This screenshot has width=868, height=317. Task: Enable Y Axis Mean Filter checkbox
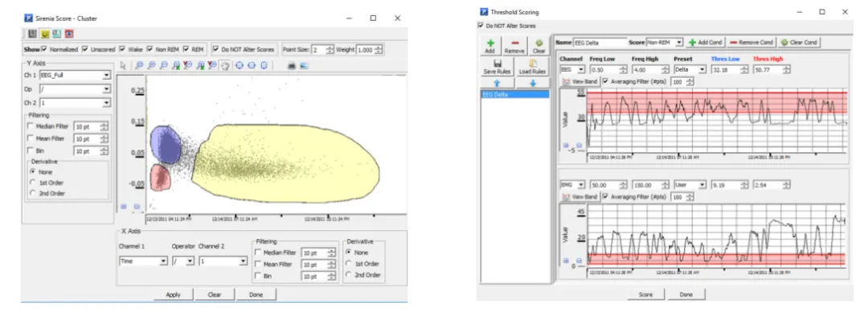click(x=31, y=138)
